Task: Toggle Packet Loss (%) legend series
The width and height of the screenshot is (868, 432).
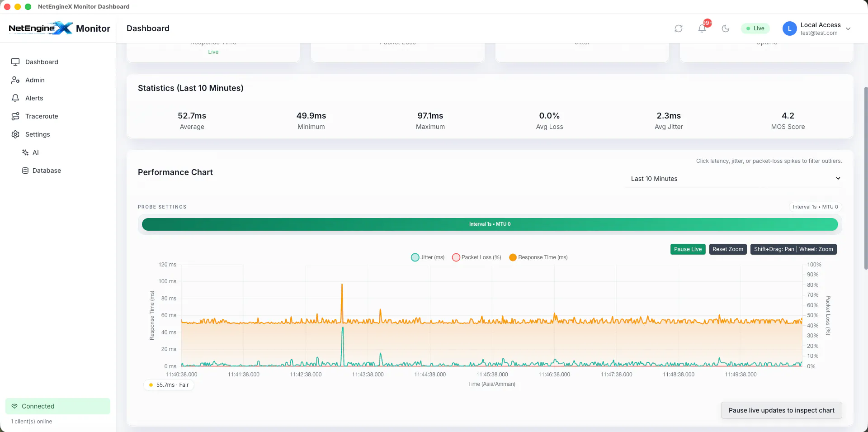Action: (477, 257)
